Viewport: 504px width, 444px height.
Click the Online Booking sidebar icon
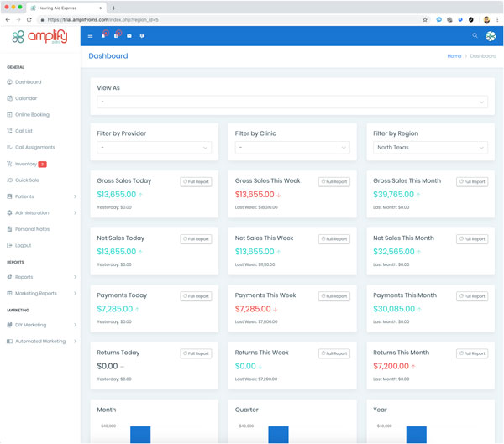coord(9,114)
